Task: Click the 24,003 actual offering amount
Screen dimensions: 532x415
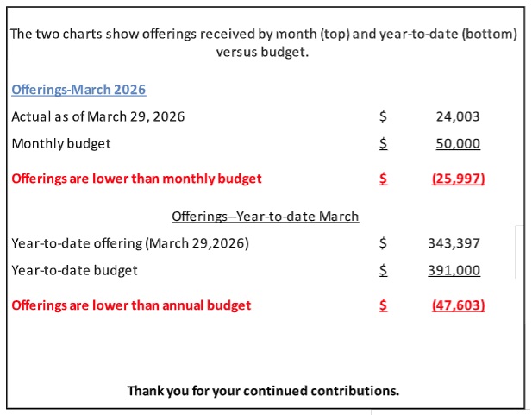Action: 458,116
